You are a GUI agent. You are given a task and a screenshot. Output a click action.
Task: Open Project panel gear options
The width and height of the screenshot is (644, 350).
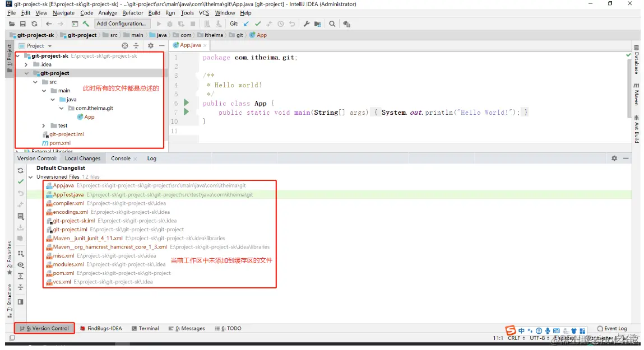(x=151, y=45)
